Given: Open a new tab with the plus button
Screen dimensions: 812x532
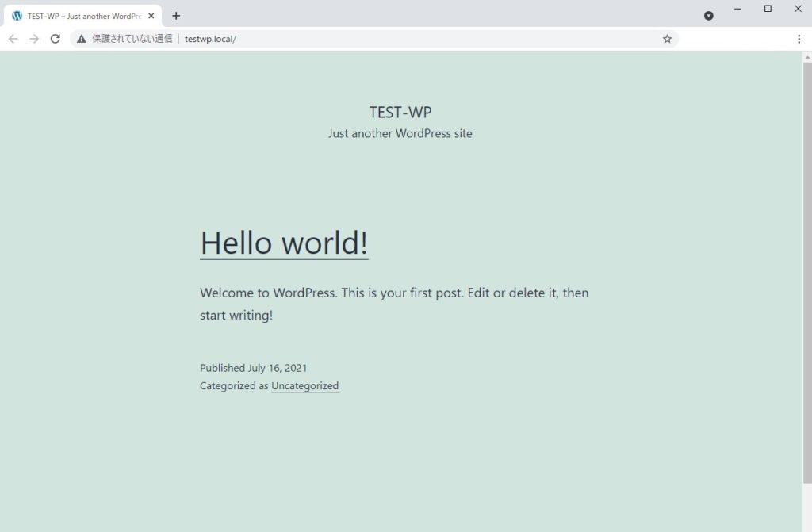Looking at the screenshot, I should (x=176, y=16).
